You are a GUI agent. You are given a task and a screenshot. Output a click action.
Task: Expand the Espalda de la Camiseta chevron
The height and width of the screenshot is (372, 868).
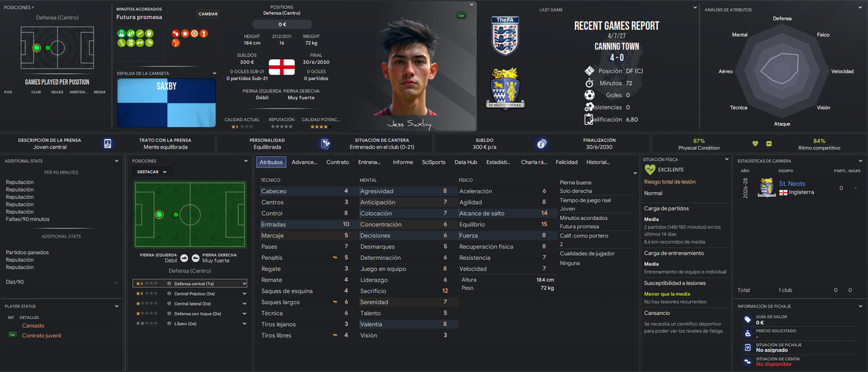point(215,73)
